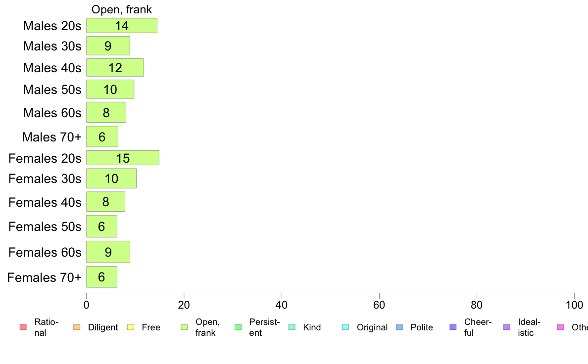Click the Males 30s bar showing 9
The height and width of the screenshot is (364, 588).
pos(108,45)
